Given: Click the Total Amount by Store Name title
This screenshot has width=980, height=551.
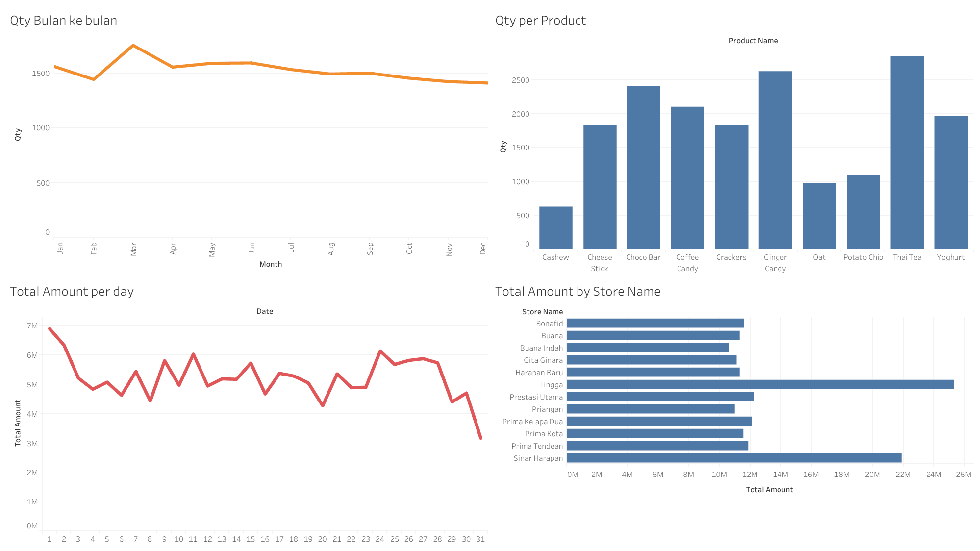Looking at the screenshot, I should 578,292.
